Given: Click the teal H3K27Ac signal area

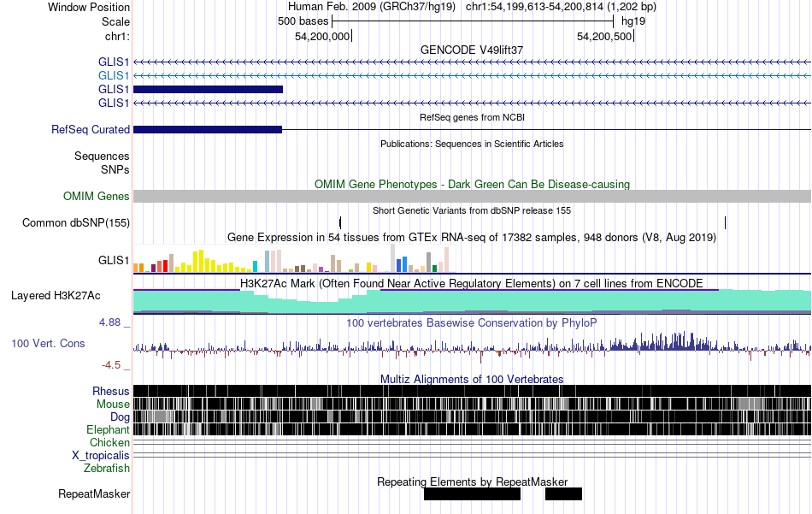Looking at the screenshot, I should (473, 302).
